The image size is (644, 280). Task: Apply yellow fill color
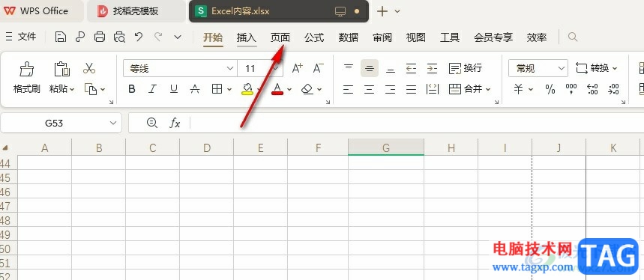click(247, 89)
